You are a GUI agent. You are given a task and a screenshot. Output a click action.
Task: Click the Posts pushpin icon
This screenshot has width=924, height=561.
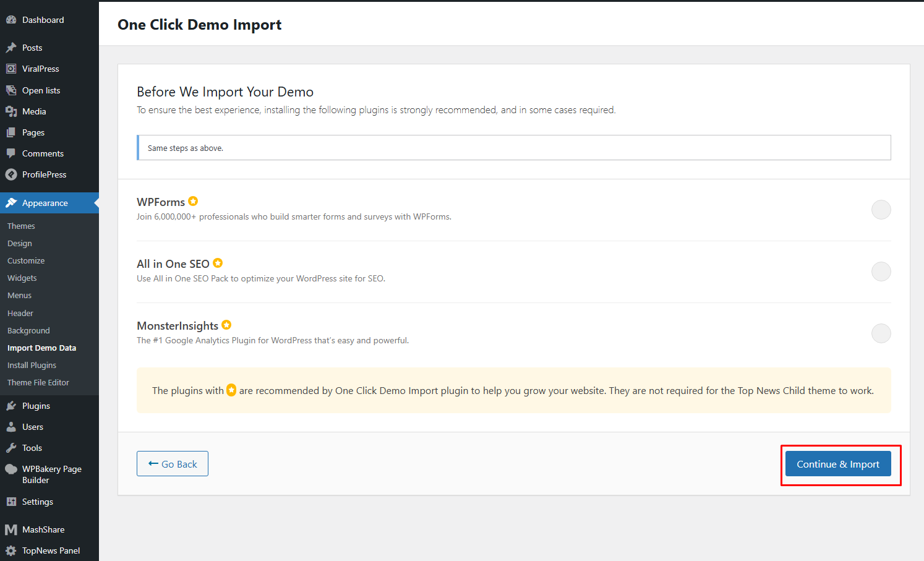(11, 48)
